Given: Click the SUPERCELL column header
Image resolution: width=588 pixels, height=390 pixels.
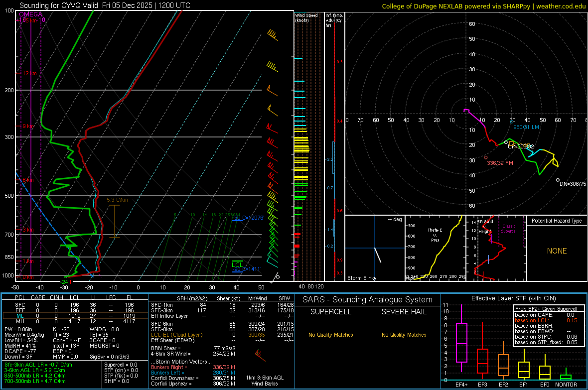Looking at the screenshot, I should (x=331, y=312).
